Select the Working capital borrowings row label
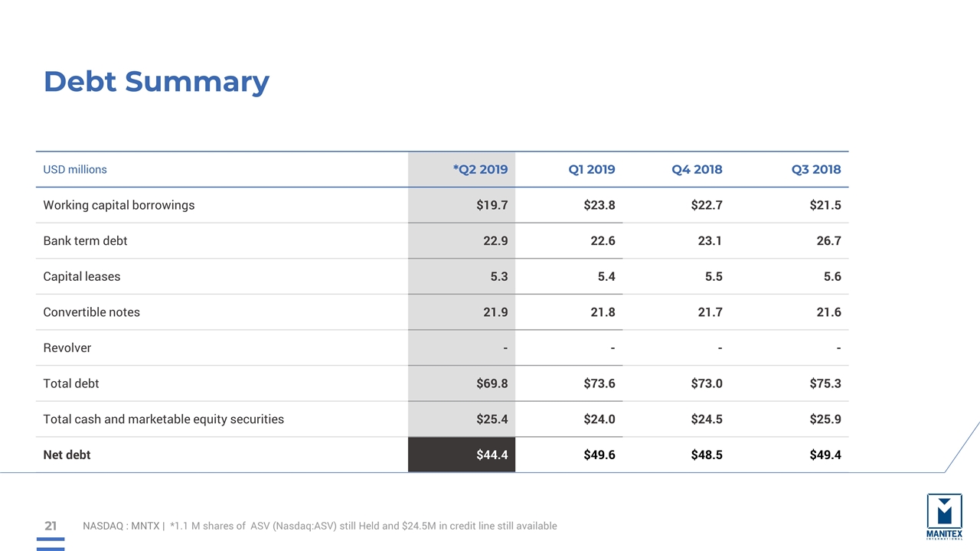The width and height of the screenshot is (980, 551). (119, 205)
